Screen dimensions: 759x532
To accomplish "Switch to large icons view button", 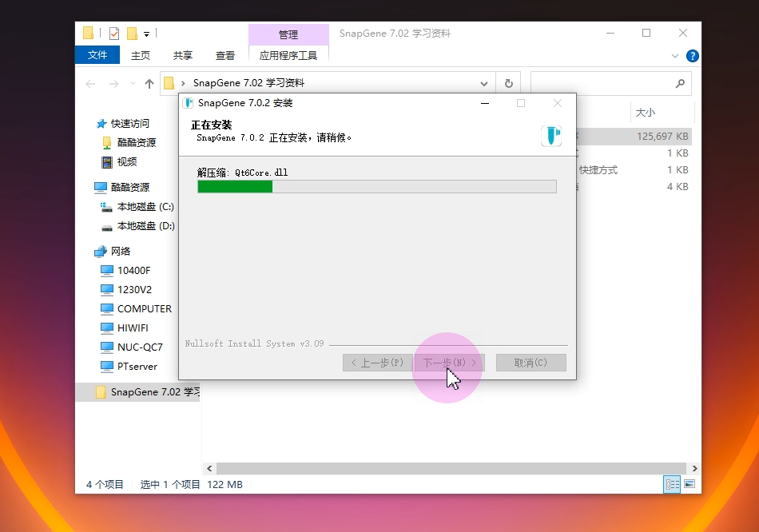I will coord(689,484).
